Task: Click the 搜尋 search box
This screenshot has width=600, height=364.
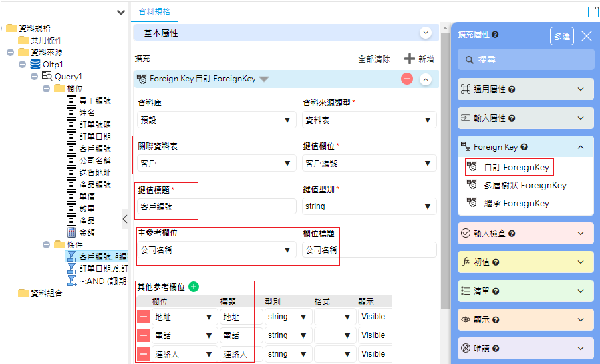Action: coord(526,59)
